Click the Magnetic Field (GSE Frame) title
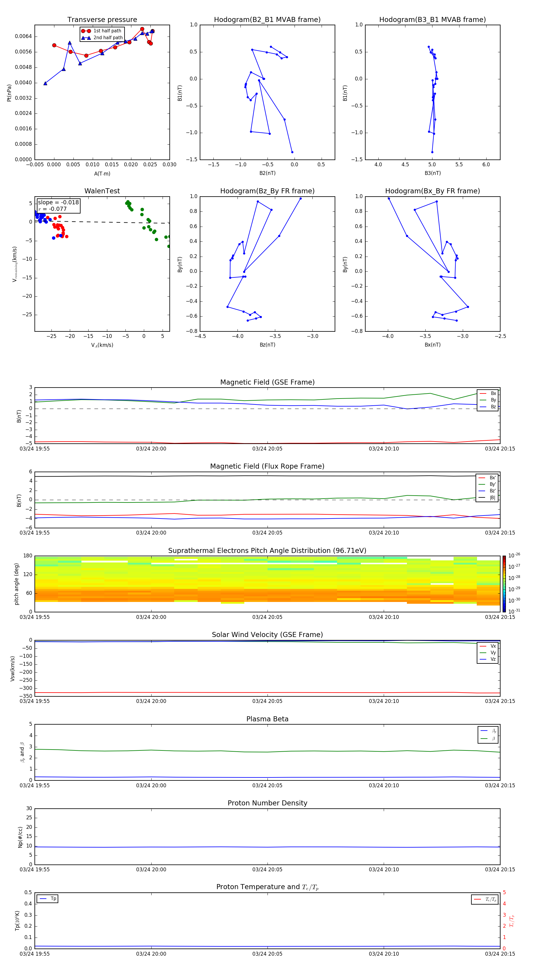535x980 pixels. pos(267,382)
